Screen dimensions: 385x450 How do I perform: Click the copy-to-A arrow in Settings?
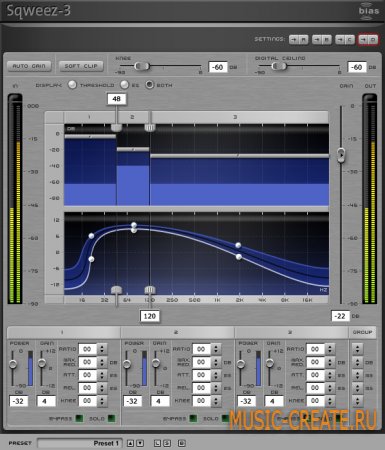click(294, 40)
